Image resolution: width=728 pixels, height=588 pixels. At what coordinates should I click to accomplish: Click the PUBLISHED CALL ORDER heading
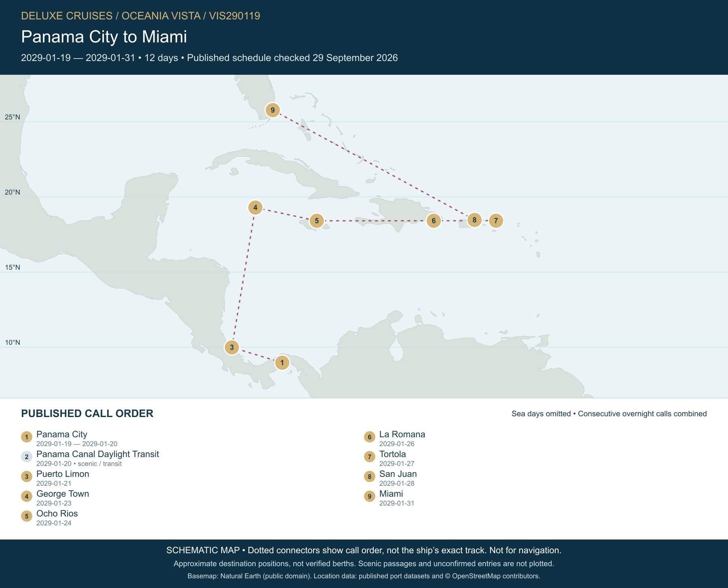point(87,413)
